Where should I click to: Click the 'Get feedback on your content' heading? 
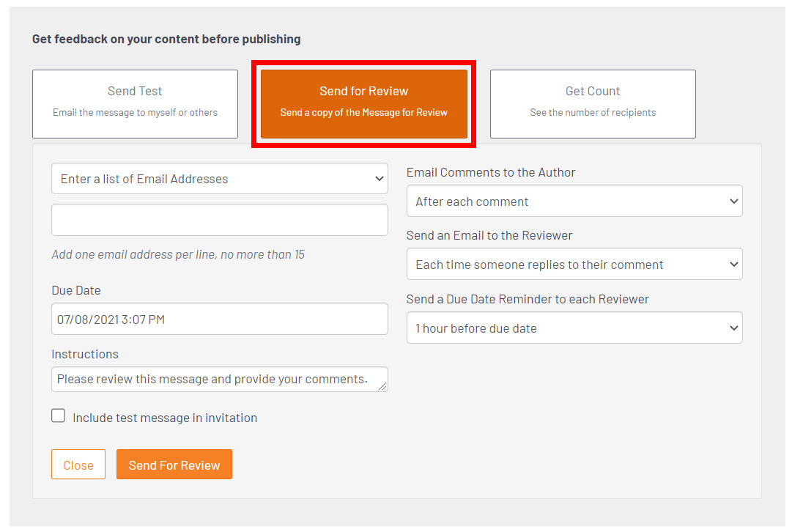[166, 39]
